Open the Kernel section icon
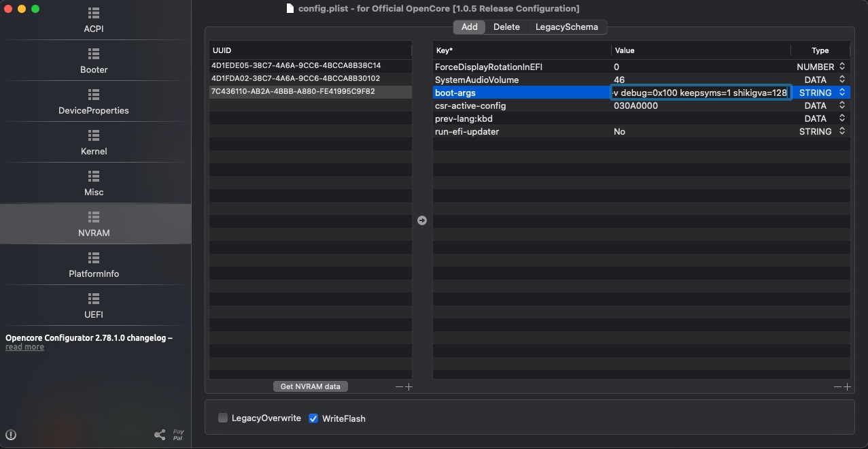Screen dimensions: 868x449 click(94, 135)
